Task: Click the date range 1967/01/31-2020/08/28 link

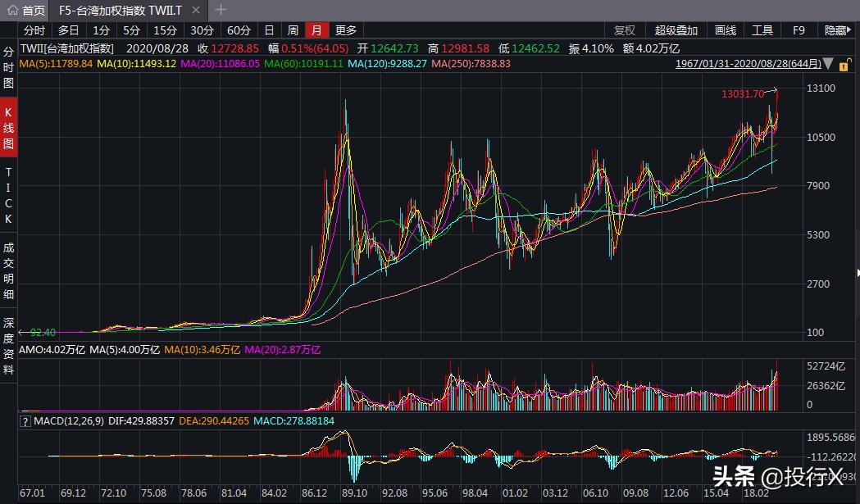Action: click(749, 64)
